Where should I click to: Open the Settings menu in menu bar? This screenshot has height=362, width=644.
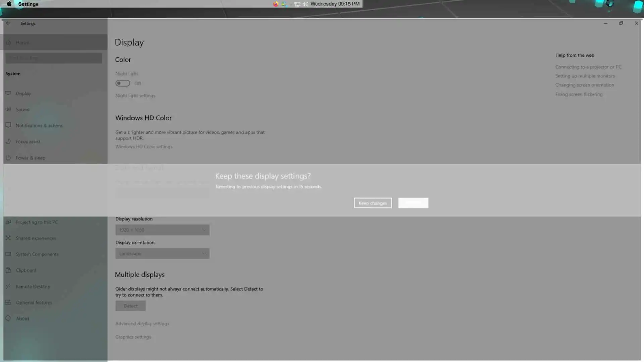(x=28, y=4)
